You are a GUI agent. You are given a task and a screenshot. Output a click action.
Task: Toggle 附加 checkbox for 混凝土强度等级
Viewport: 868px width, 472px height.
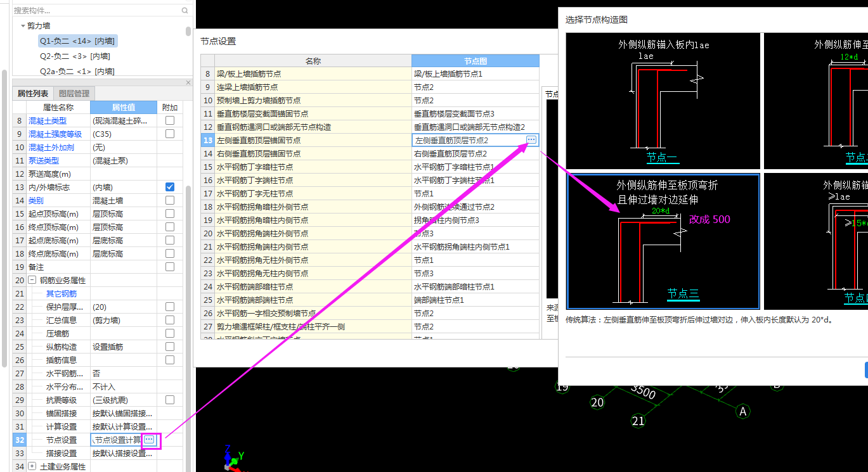pyautogui.click(x=170, y=134)
